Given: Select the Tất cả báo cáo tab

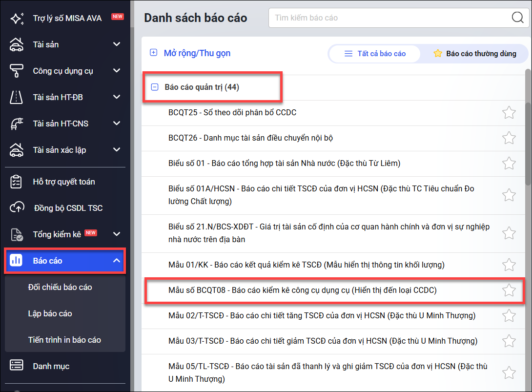Looking at the screenshot, I should coord(375,54).
